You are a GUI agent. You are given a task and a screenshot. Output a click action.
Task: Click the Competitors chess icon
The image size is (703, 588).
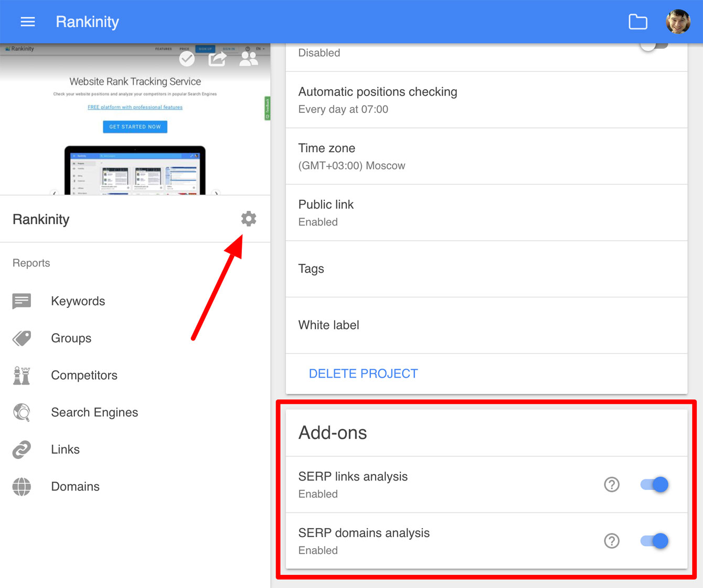click(x=22, y=376)
